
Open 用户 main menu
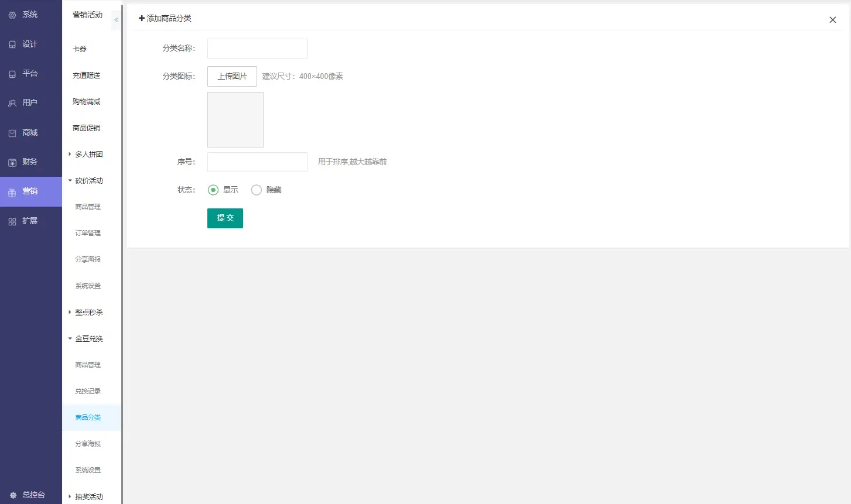(x=31, y=102)
